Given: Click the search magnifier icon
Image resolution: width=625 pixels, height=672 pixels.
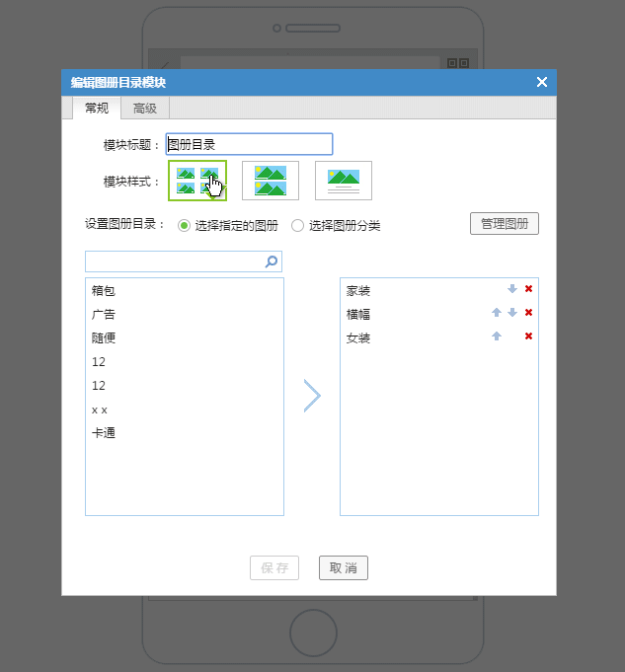Looking at the screenshot, I should tap(272, 261).
